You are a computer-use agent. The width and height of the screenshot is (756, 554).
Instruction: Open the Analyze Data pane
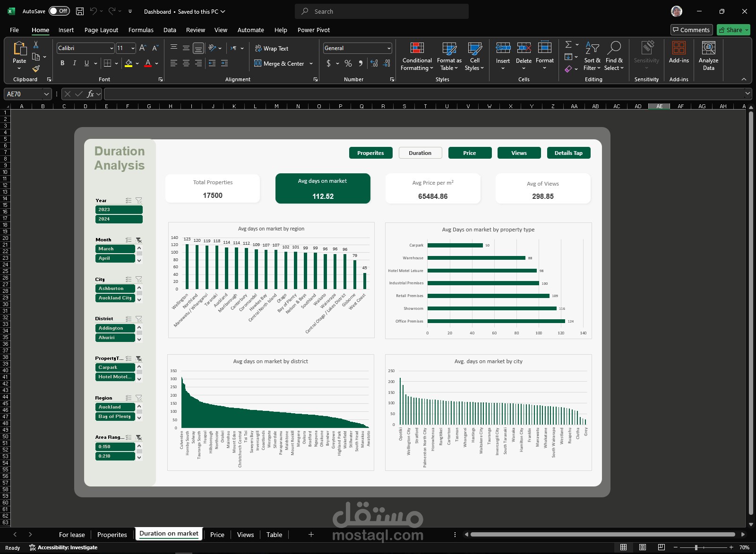[x=708, y=55]
